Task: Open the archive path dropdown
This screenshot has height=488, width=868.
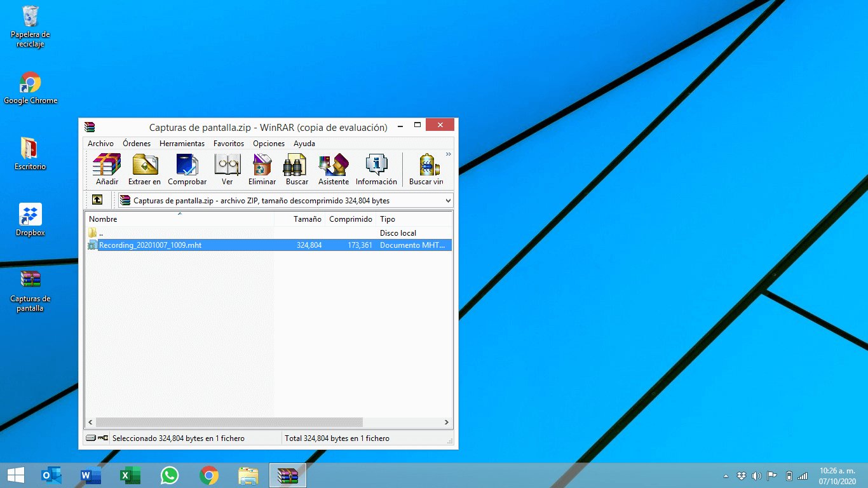Action: pos(448,201)
